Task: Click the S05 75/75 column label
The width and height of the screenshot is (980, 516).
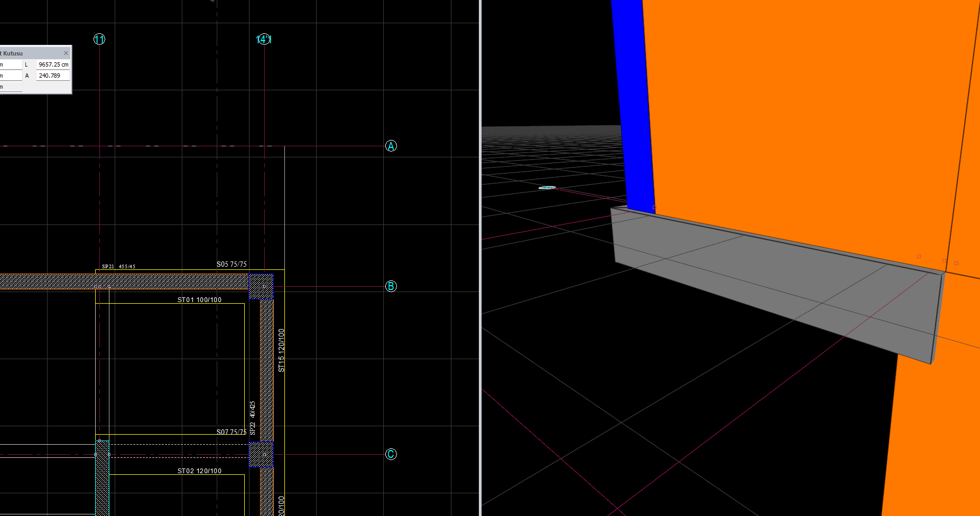Action: click(x=232, y=264)
